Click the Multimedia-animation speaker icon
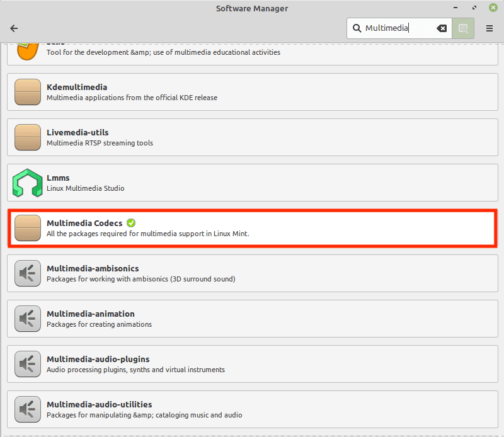The height and width of the screenshot is (437, 504). [28, 319]
